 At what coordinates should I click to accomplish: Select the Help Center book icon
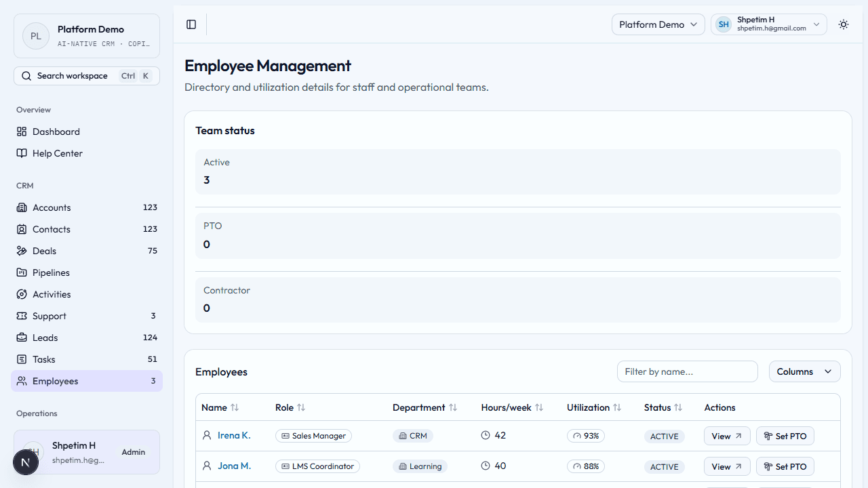tap(22, 153)
